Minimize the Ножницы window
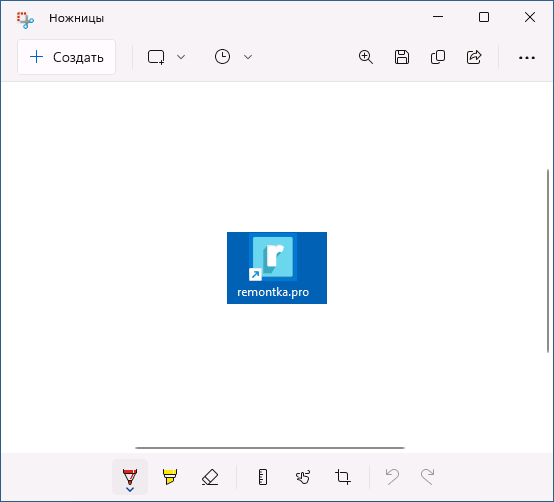The image size is (554, 502). 438,17
